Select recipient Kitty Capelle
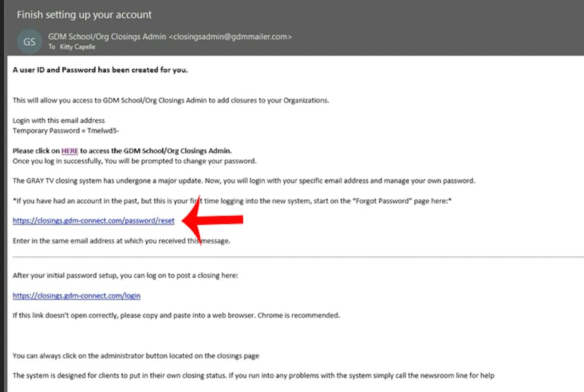Viewport: 584px width, 392px height. pyautogui.click(x=77, y=47)
